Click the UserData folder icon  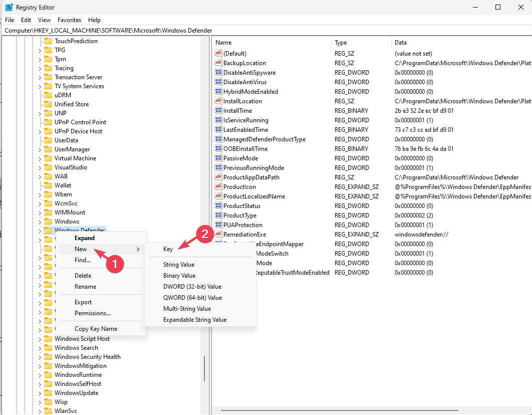pos(48,140)
